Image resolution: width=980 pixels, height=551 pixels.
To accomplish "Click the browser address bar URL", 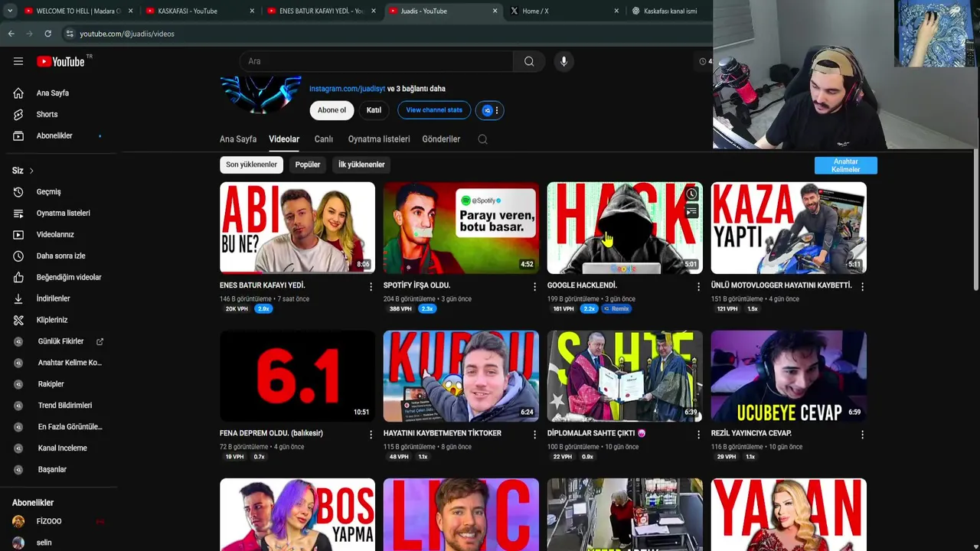I will (x=127, y=34).
